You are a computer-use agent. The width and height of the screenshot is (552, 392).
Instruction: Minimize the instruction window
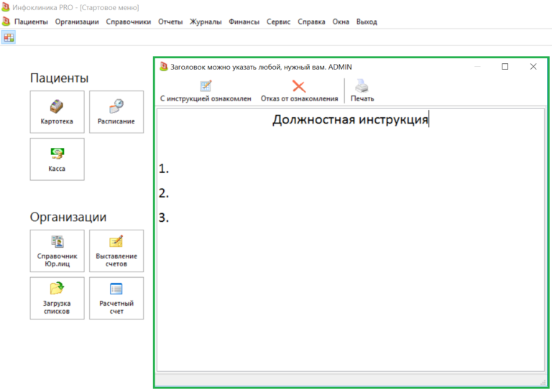pos(477,67)
